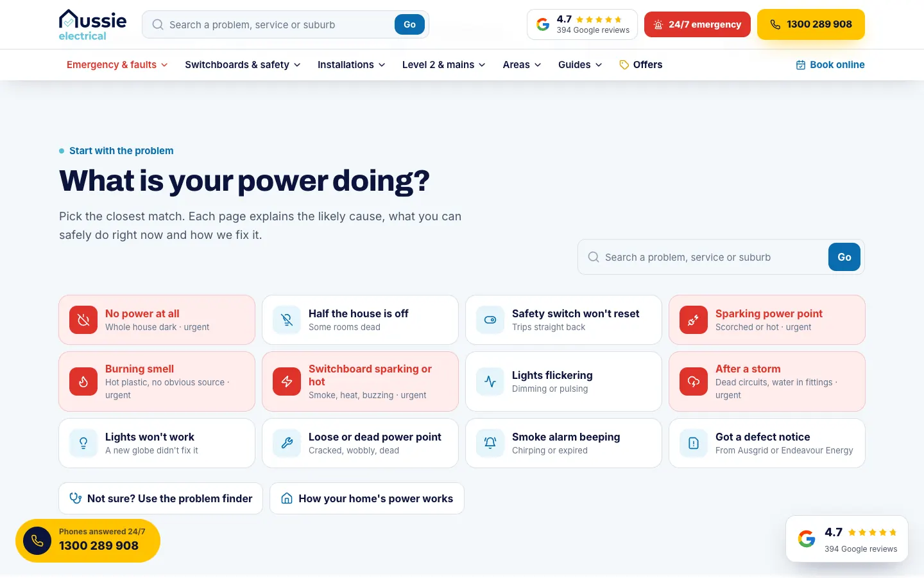Click the Google logo in the header reviews badge
Viewport: 924px width, 578px height.
coord(543,24)
